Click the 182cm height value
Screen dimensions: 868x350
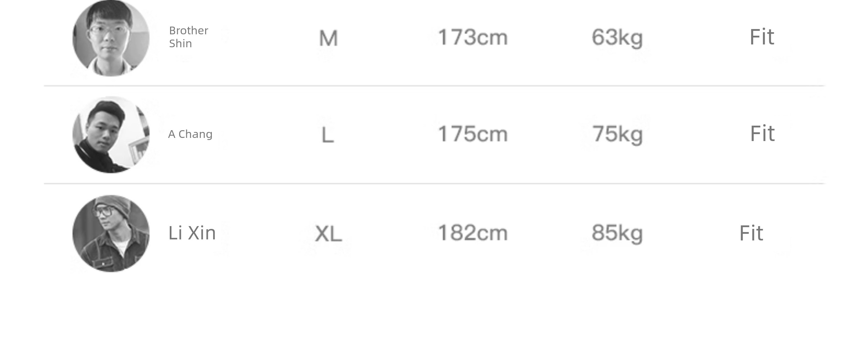point(472,233)
